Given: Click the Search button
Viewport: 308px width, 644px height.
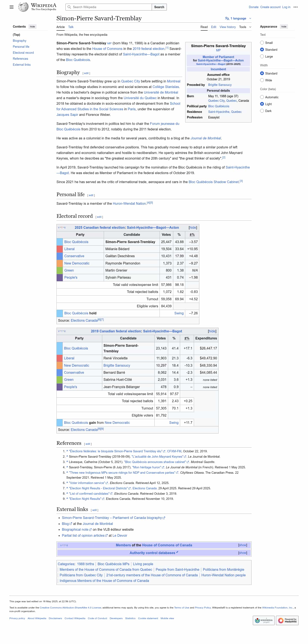Looking at the screenshot, I should pyautogui.click(x=159, y=7).
